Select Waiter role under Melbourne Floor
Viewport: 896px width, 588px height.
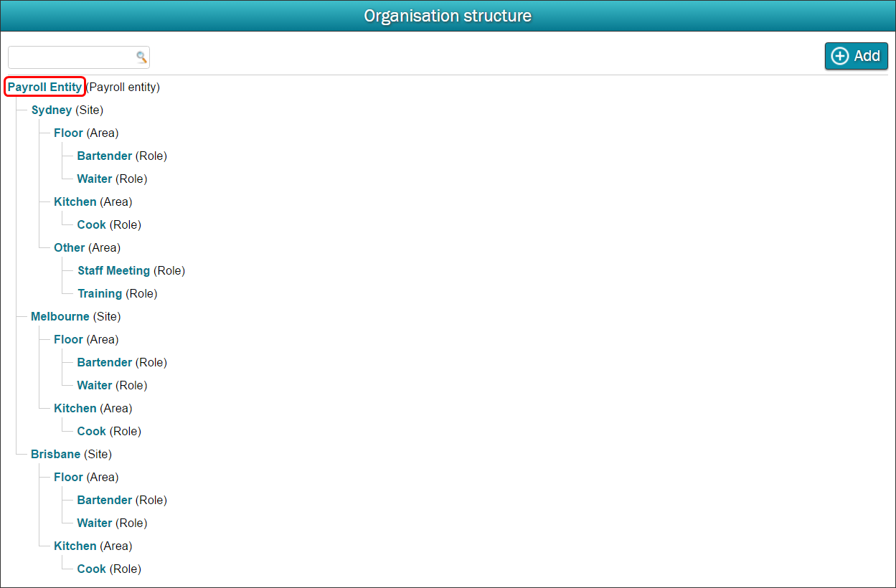[x=95, y=385]
